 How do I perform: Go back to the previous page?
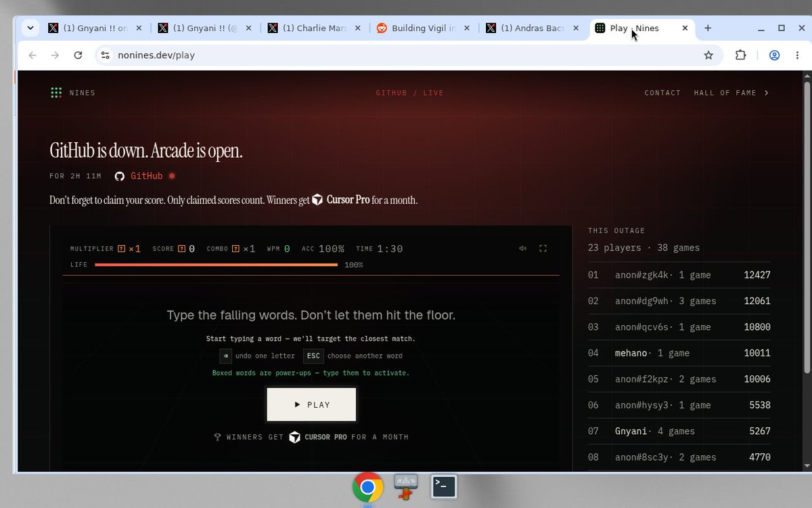tap(32, 56)
